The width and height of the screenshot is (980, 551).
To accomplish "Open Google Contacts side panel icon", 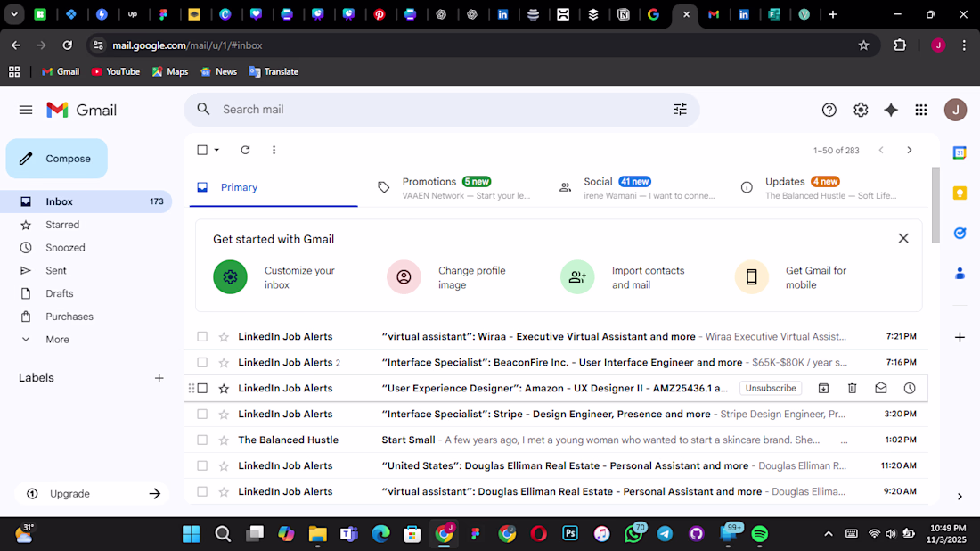I will tap(960, 274).
